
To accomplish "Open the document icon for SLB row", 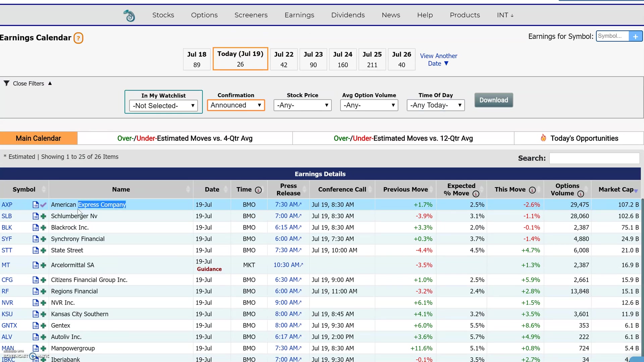I will click(x=35, y=216).
